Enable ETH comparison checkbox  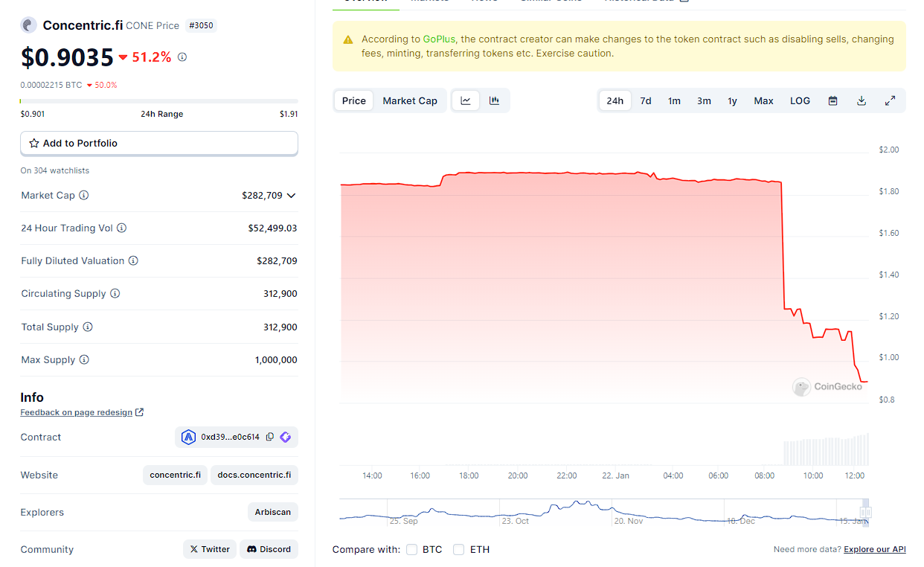459,550
